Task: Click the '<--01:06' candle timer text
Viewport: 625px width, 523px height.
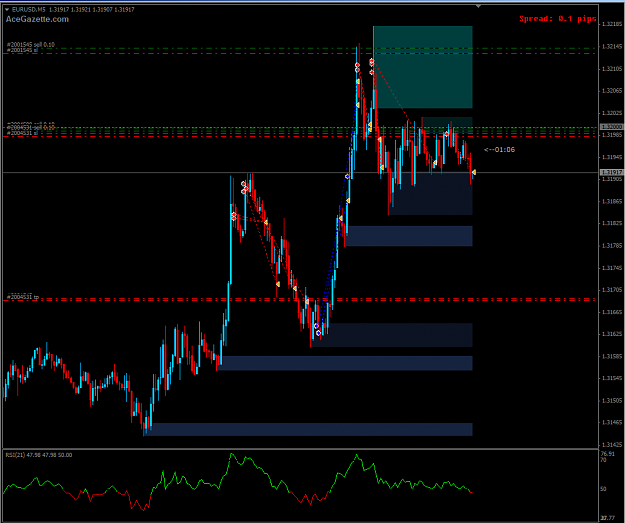Action: [499, 150]
